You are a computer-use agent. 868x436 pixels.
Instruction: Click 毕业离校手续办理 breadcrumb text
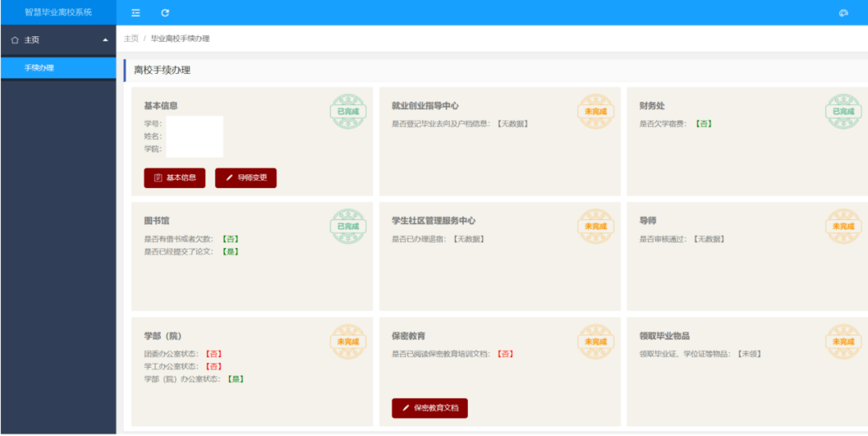181,39
